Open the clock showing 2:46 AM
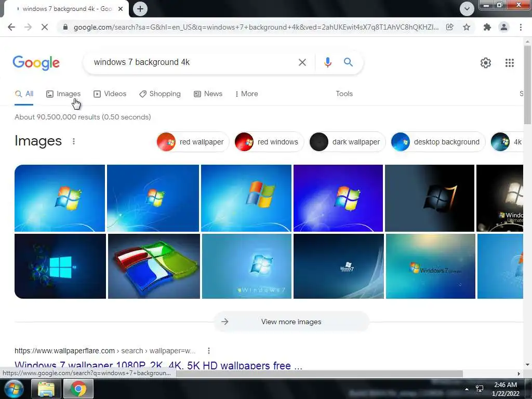532x399 pixels. pyautogui.click(x=506, y=389)
